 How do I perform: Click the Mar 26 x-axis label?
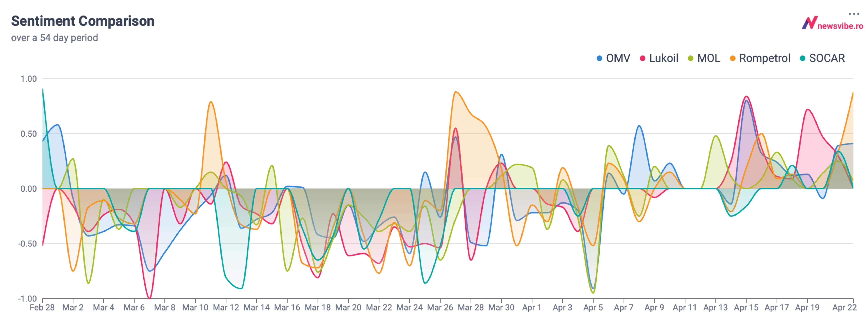point(440,308)
